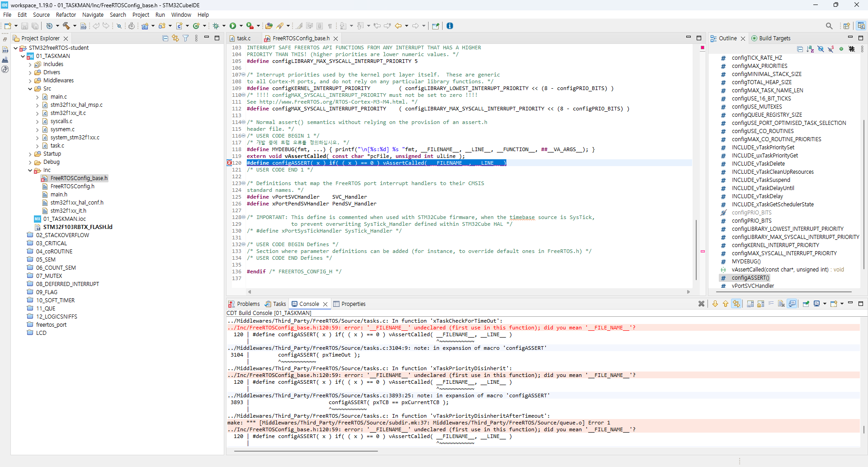Collapse the Src folder in project tree

pyautogui.click(x=30, y=89)
